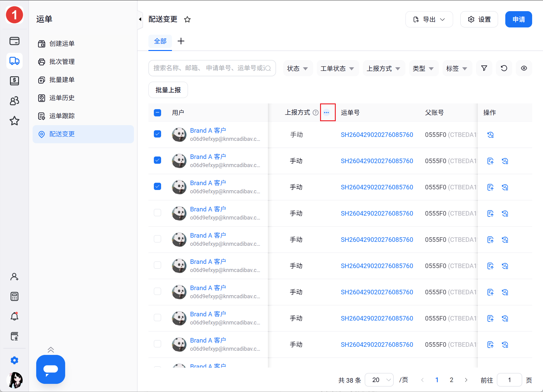This screenshot has width=543, height=392.
Task: Click the add user sidebar icon
Action: pos(14,277)
